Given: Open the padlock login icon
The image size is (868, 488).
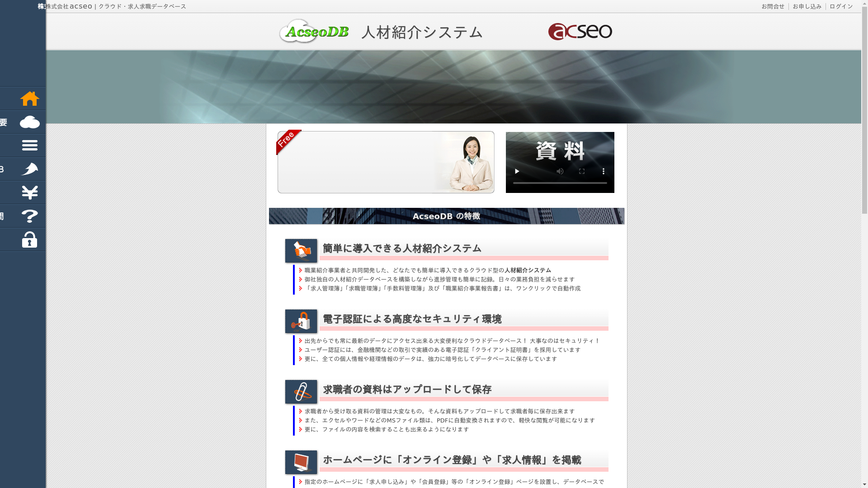Looking at the screenshot, I should [30, 239].
